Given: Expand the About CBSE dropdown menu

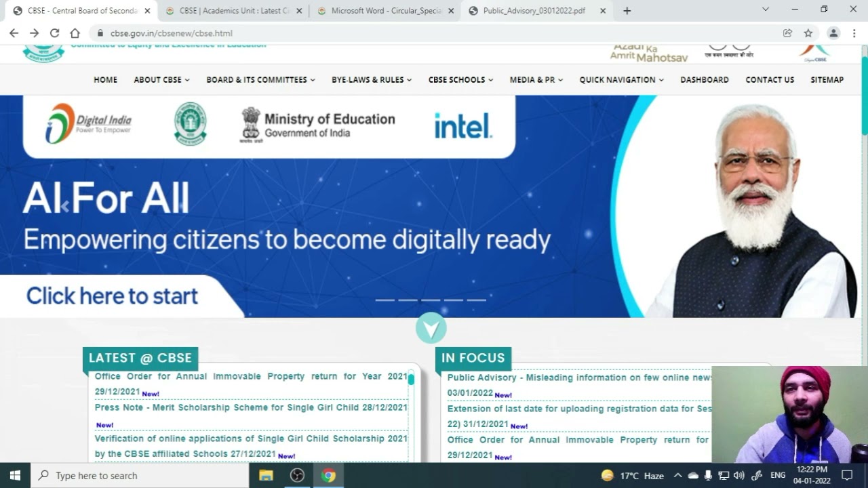Looking at the screenshot, I should [x=161, y=80].
